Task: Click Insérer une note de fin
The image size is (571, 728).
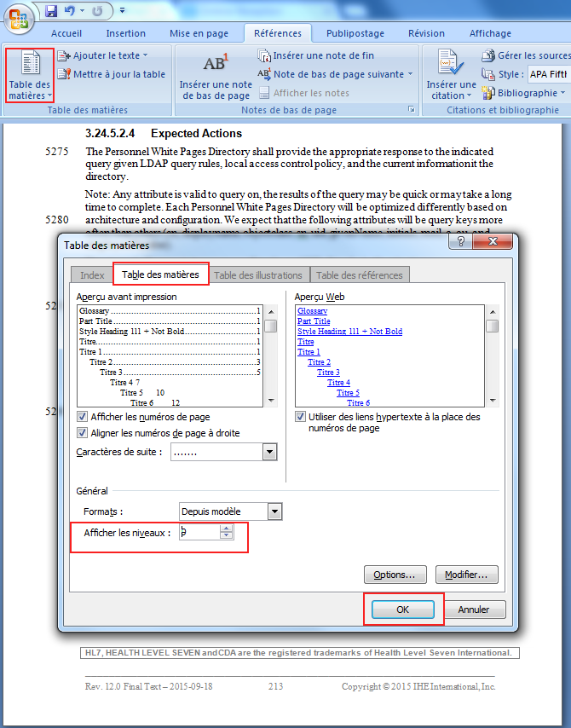Action: [315, 55]
